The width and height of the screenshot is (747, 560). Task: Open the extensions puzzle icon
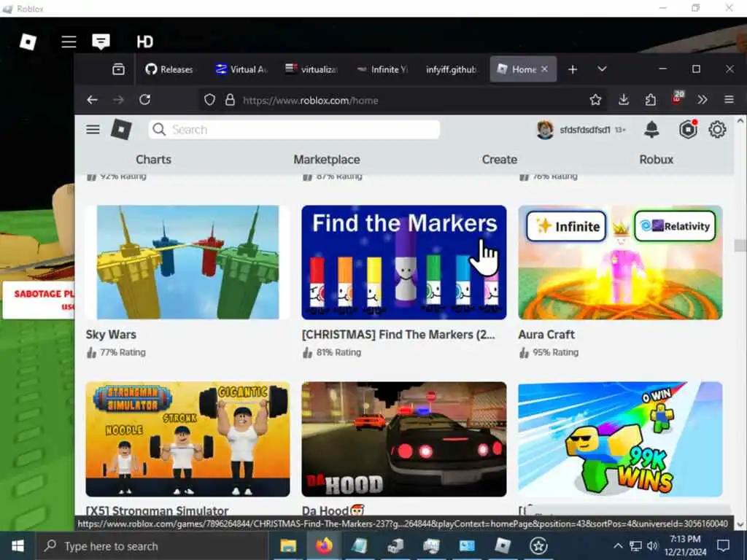point(650,100)
